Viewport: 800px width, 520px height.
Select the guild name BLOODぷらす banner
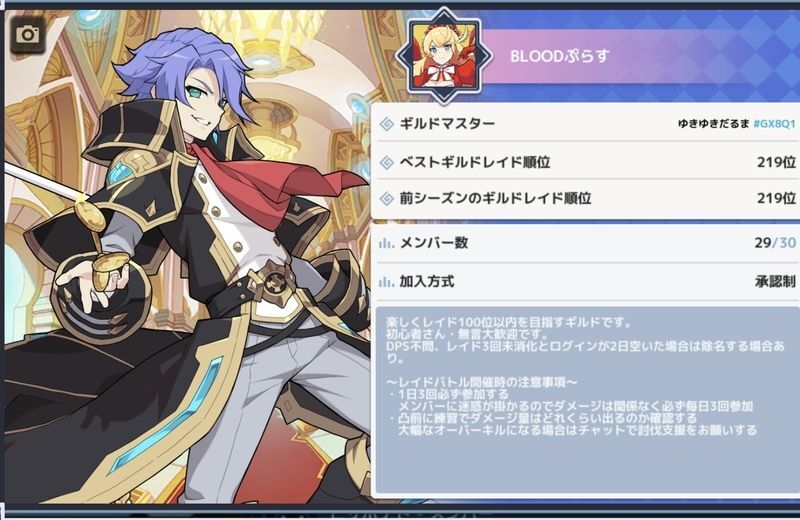click(x=560, y=56)
